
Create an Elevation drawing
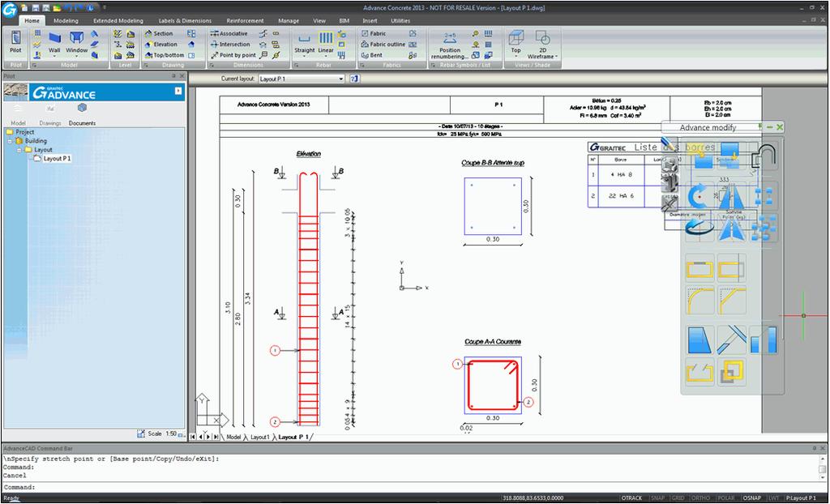[x=161, y=45]
